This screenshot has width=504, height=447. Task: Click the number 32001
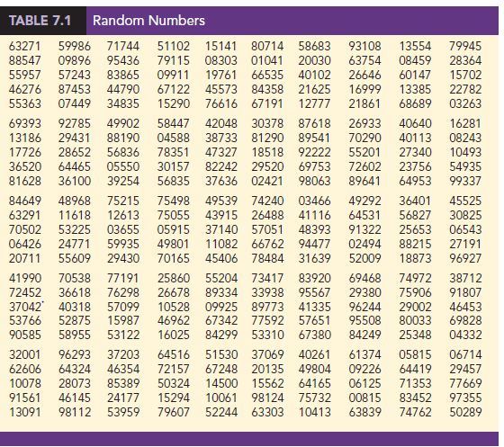pos(25,354)
